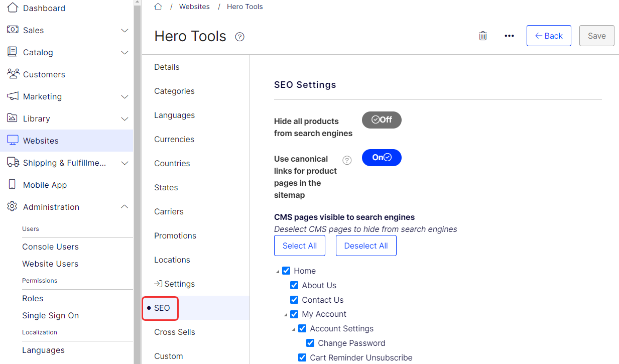Click the trash delete icon
The image size is (619, 364).
tap(483, 36)
